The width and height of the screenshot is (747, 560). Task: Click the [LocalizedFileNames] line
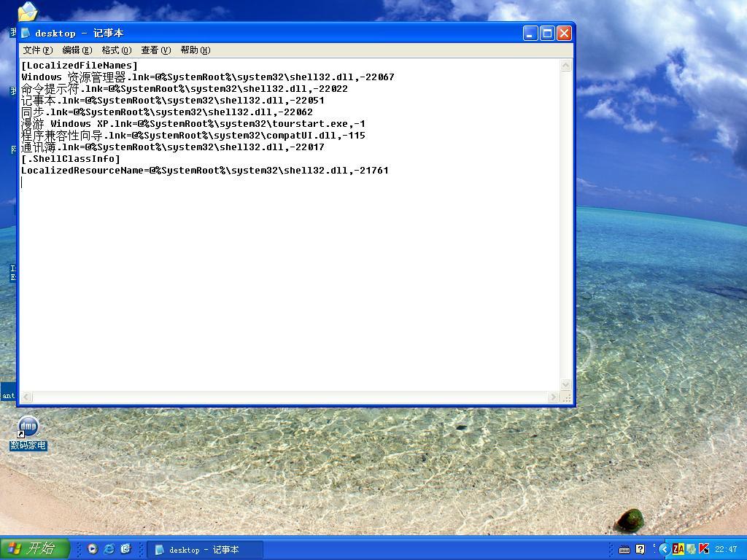[79, 65]
